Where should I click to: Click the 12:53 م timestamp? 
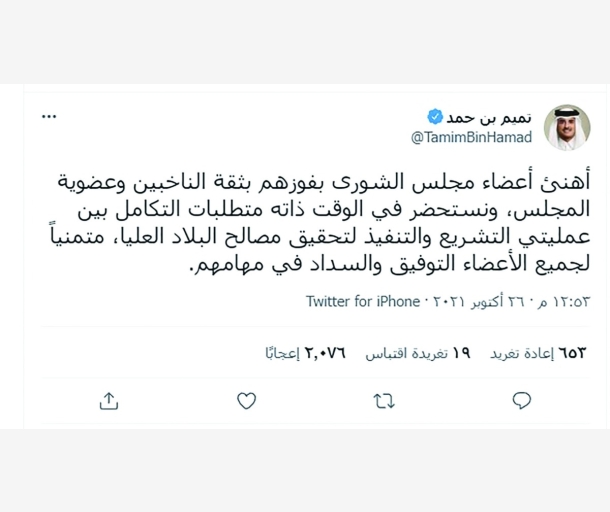click(565, 300)
